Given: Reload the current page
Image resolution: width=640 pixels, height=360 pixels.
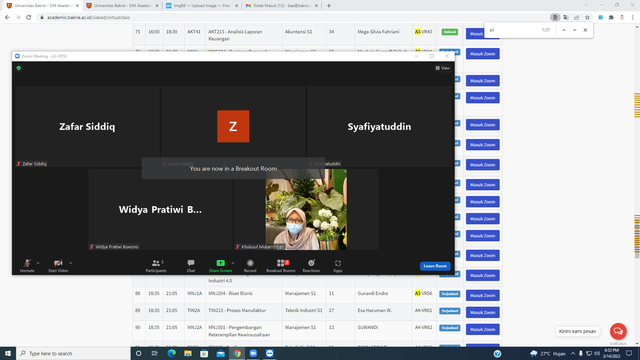Looking at the screenshot, I should tap(29, 18).
